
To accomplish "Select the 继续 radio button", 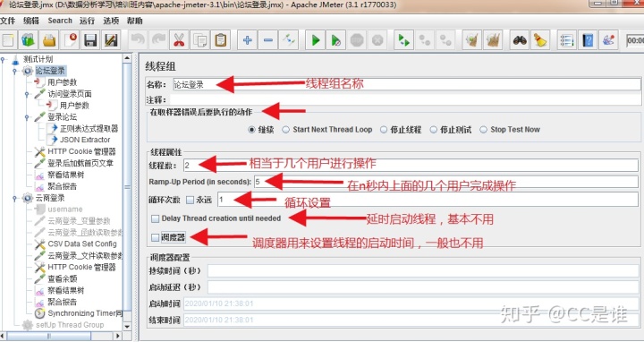I will (x=251, y=130).
